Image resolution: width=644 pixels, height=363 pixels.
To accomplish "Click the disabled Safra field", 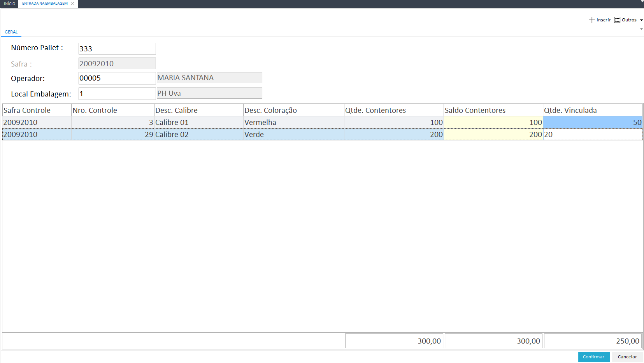I will (117, 63).
